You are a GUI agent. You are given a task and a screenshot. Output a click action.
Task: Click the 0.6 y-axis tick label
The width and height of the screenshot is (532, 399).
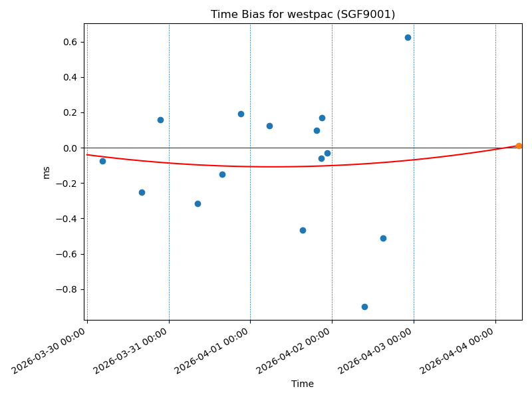tap(69, 42)
